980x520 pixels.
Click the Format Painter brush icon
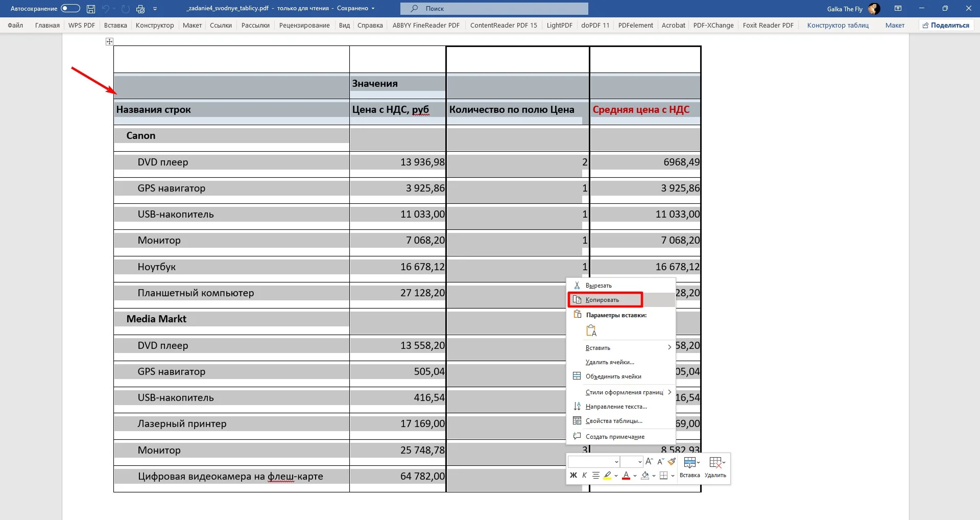pyautogui.click(x=672, y=462)
